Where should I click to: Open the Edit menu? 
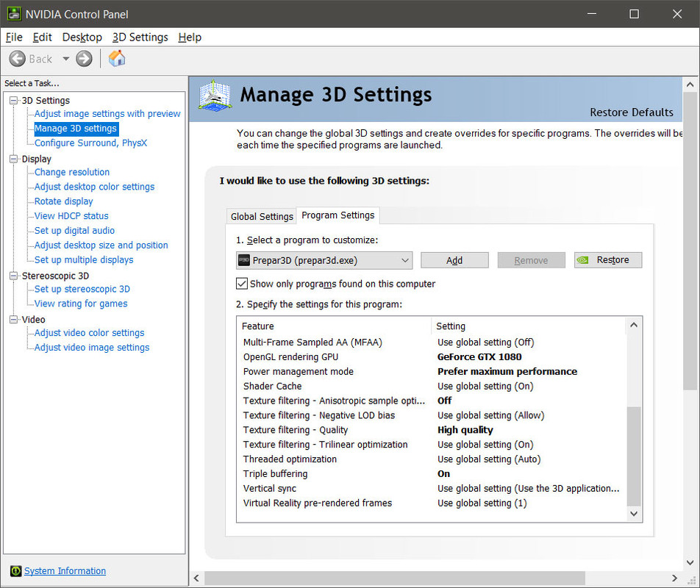(43, 37)
